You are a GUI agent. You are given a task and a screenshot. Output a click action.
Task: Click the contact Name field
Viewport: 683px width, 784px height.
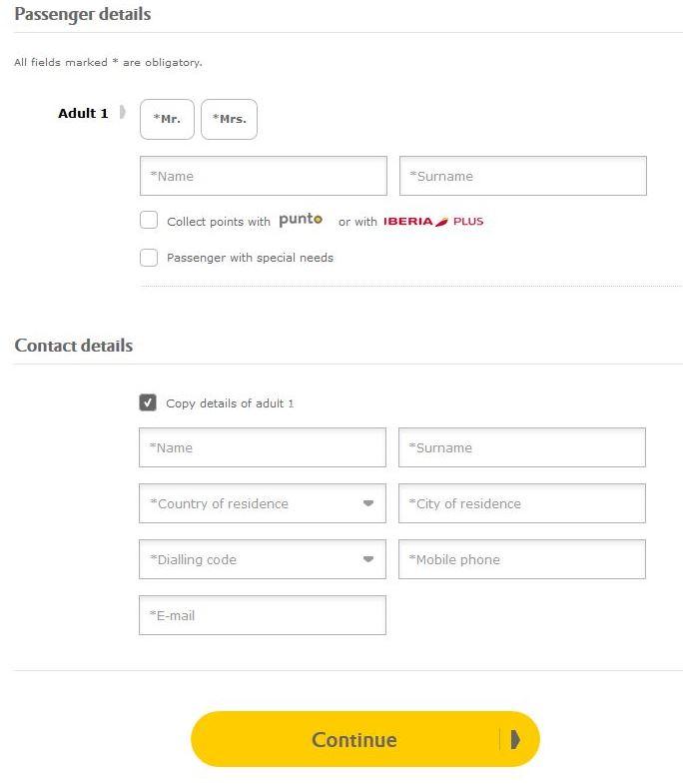263,447
